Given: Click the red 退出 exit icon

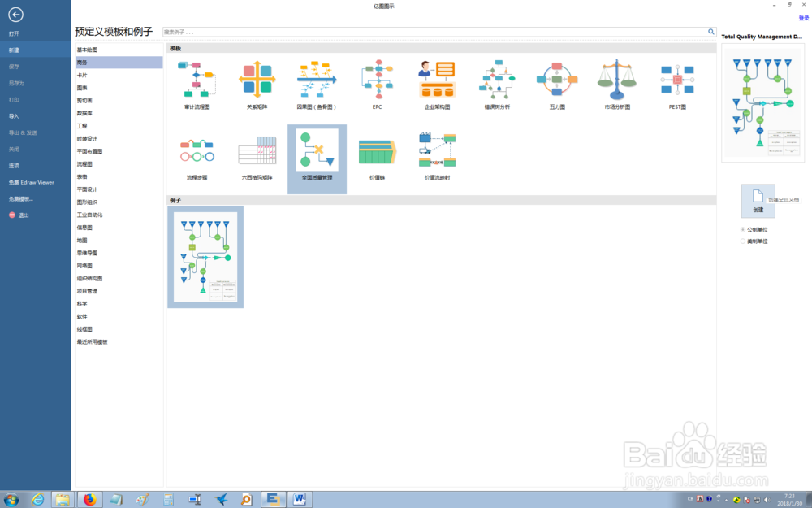Looking at the screenshot, I should coord(12,215).
